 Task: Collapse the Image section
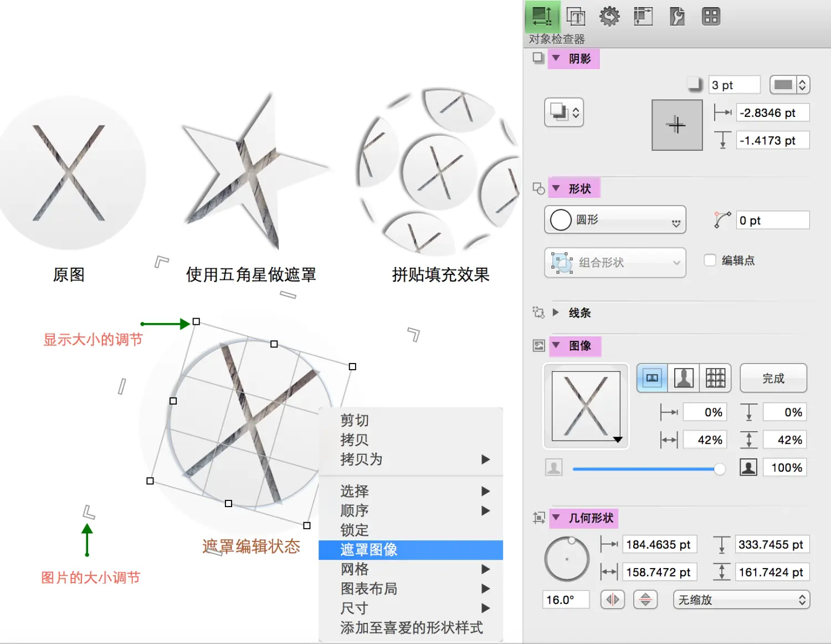tap(556, 345)
